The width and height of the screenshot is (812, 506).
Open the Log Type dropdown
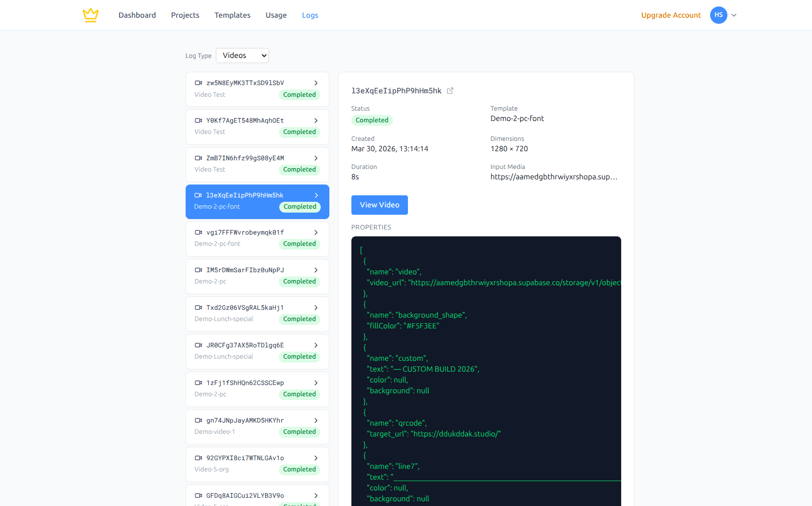pyautogui.click(x=242, y=56)
